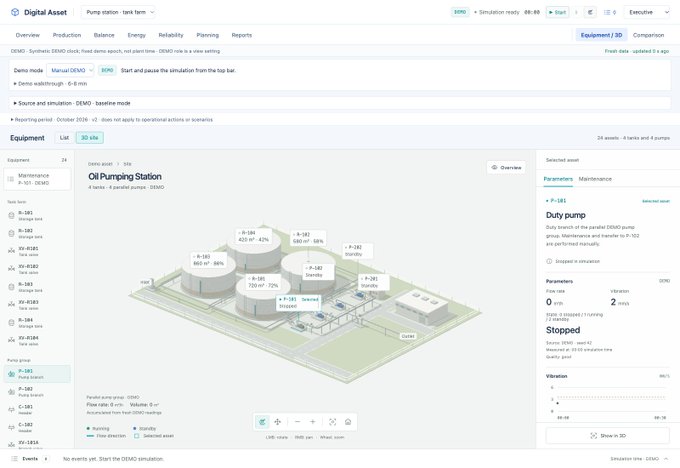Open the Reliability tab
This screenshot has height=468, width=680.
click(x=171, y=35)
